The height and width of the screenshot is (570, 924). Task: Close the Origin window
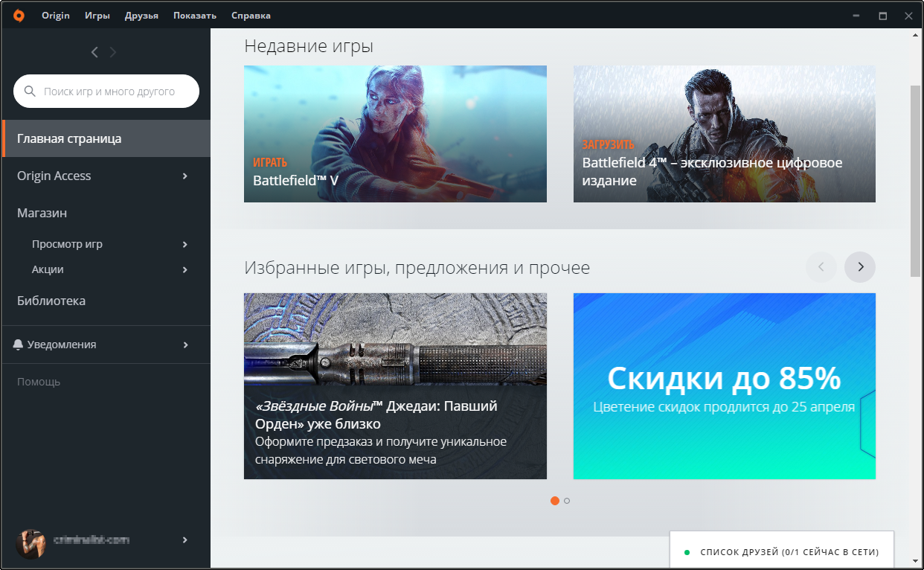908,16
